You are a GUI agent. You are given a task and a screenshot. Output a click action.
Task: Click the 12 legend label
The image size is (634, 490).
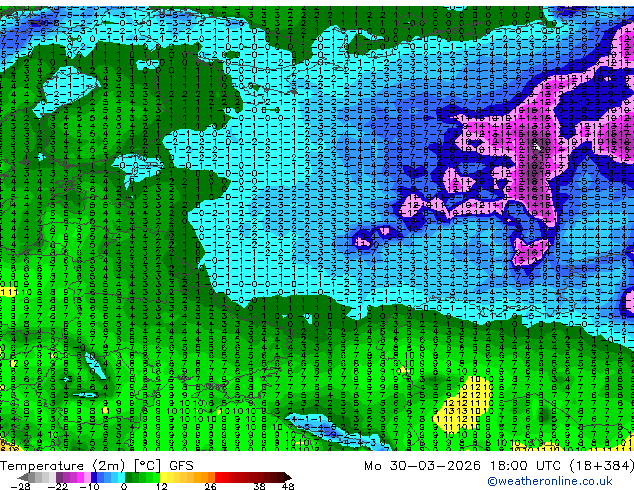tap(162, 486)
